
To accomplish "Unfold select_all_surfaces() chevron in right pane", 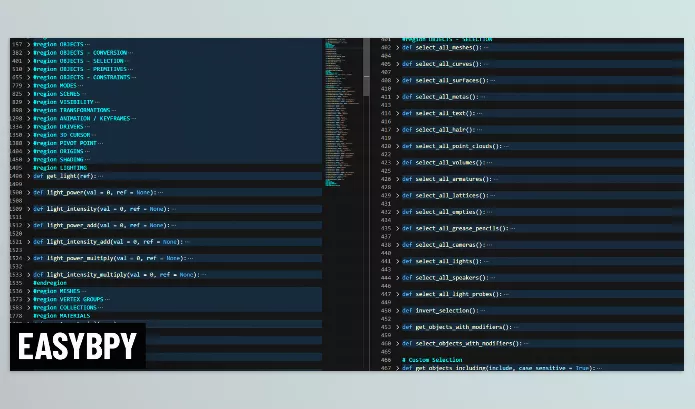I will point(398,80).
